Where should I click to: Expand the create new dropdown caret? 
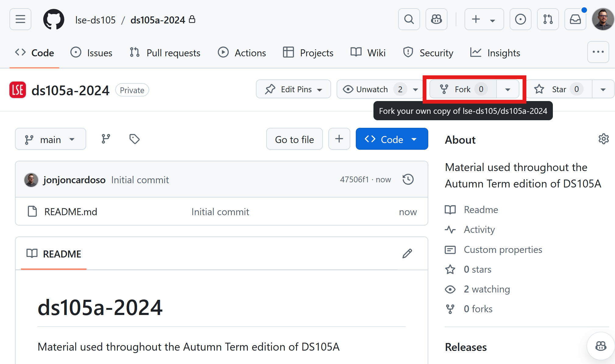tap(493, 20)
